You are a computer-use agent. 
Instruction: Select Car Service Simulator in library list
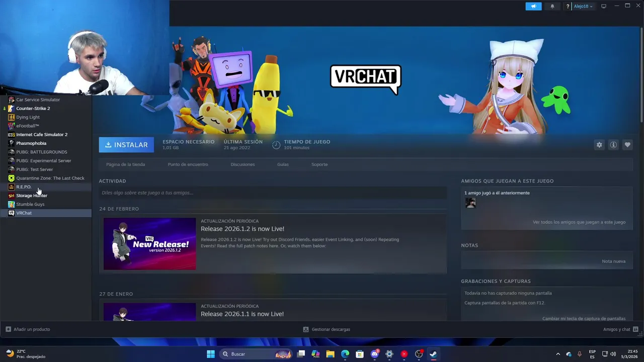pos(46,100)
